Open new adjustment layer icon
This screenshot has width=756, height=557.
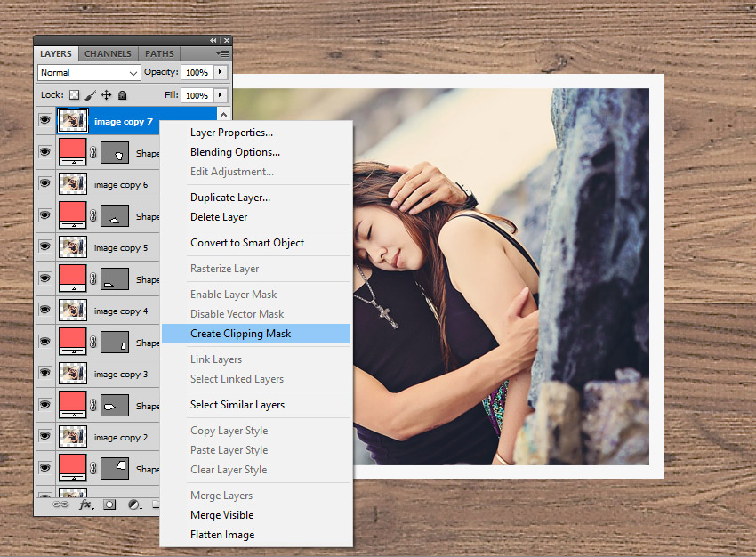click(x=134, y=505)
